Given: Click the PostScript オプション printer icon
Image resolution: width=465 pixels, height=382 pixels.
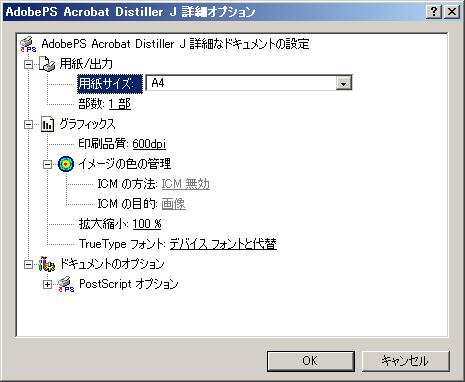Looking at the screenshot, I should point(66,284).
